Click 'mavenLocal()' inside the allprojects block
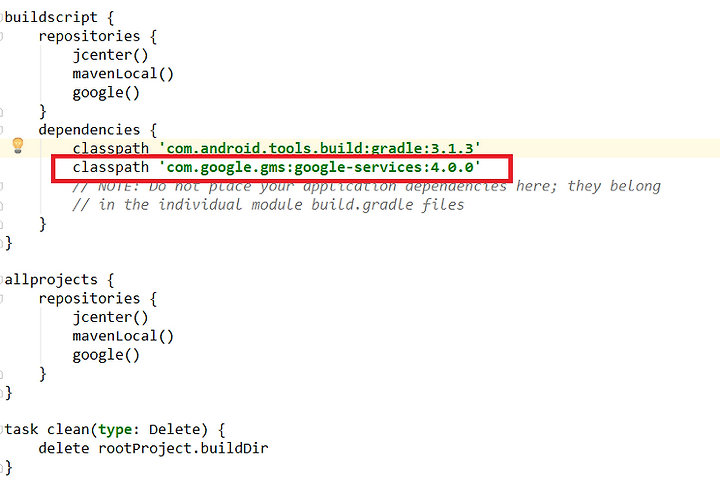Image resolution: width=720 pixels, height=499 pixels. click(123, 336)
